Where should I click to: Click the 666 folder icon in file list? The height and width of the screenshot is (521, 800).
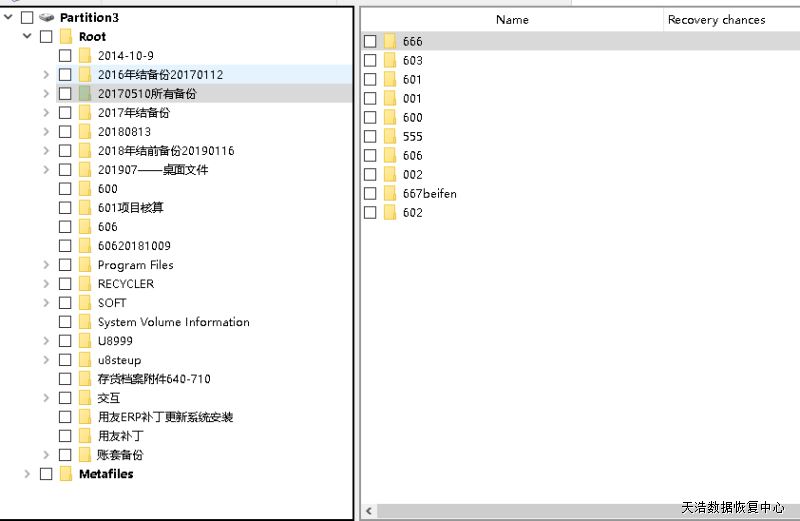pos(390,42)
